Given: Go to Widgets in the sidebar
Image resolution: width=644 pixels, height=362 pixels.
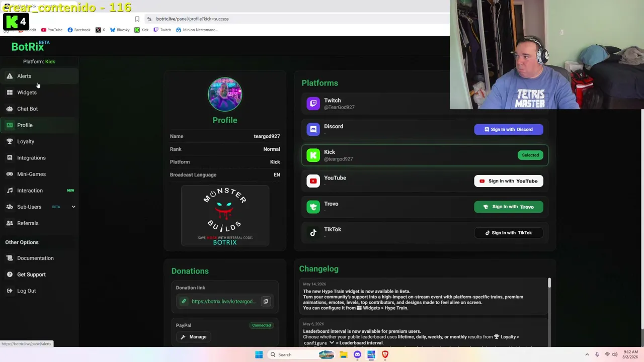Looking at the screenshot, I should pyautogui.click(x=27, y=93).
